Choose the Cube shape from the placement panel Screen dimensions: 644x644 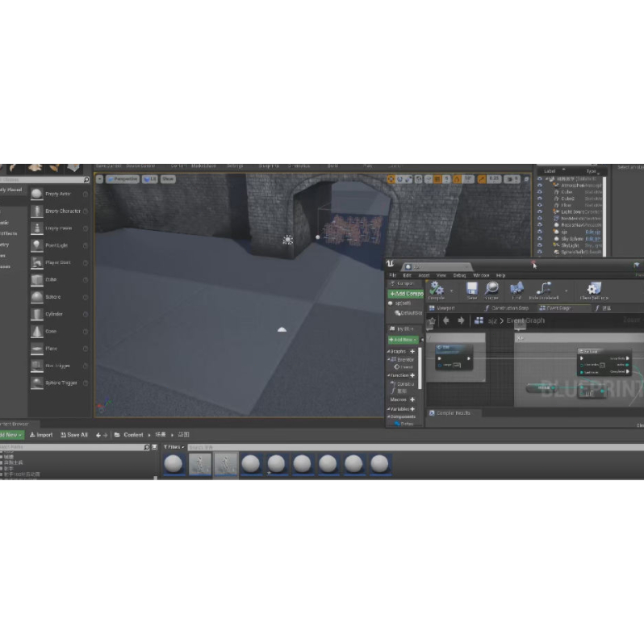click(37, 279)
